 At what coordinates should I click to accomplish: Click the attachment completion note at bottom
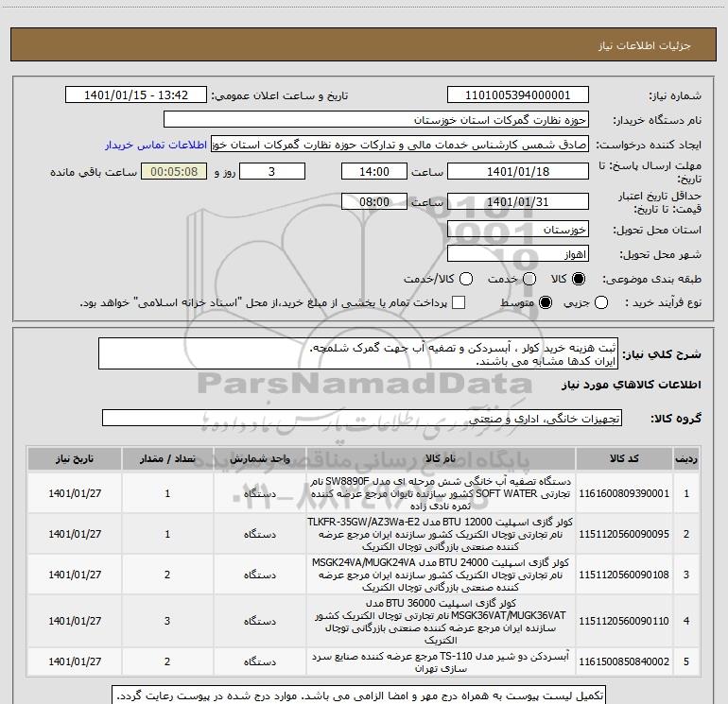(358, 695)
